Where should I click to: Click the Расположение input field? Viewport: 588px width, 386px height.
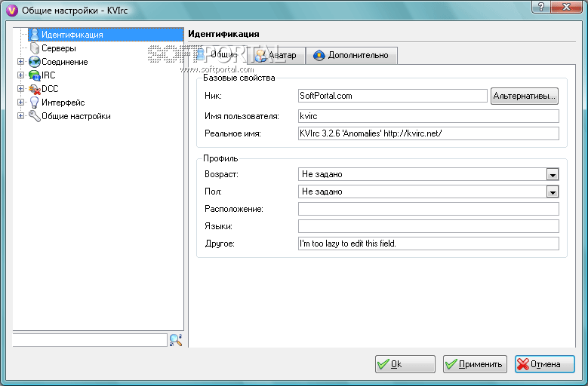coord(429,209)
